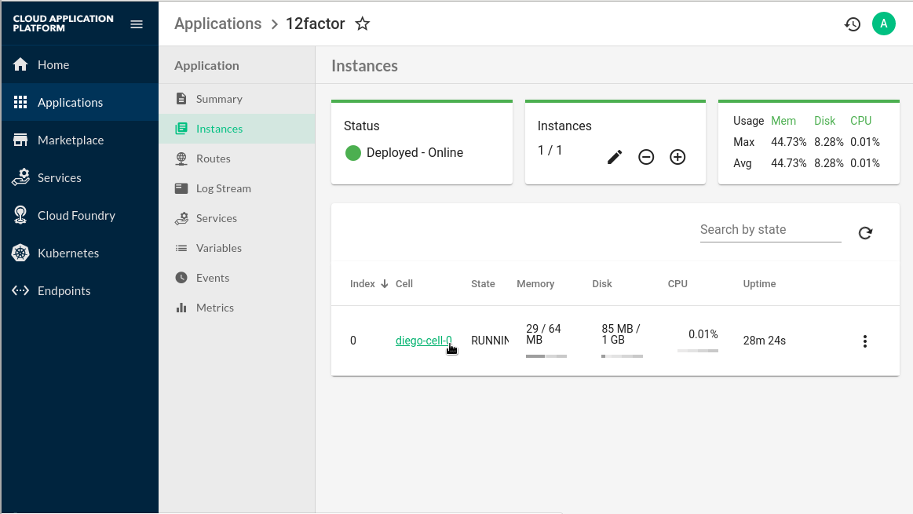The image size is (913, 514).
Task: Select the Metrics tab
Action: click(x=215, y=308)
